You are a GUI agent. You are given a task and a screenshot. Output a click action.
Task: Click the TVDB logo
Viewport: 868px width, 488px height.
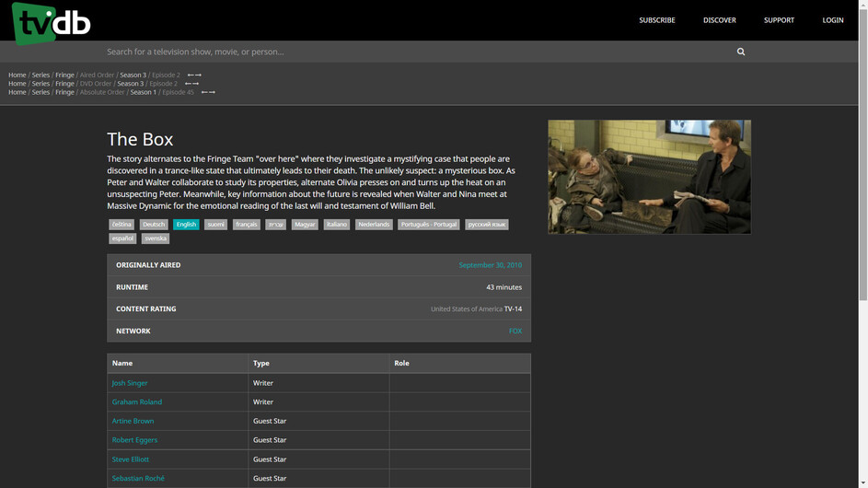click(x=51, y=23)
